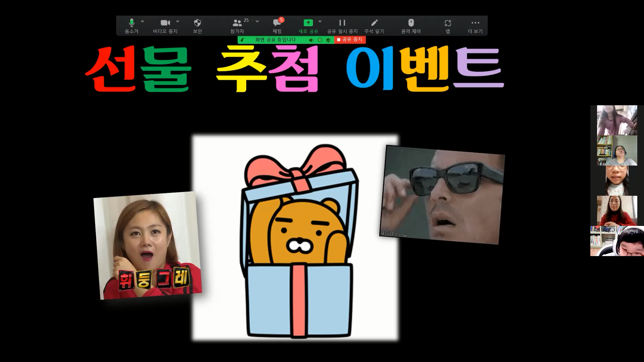
Task: Open audio options arrow next to 음소거
Action: tap(143, 21)
